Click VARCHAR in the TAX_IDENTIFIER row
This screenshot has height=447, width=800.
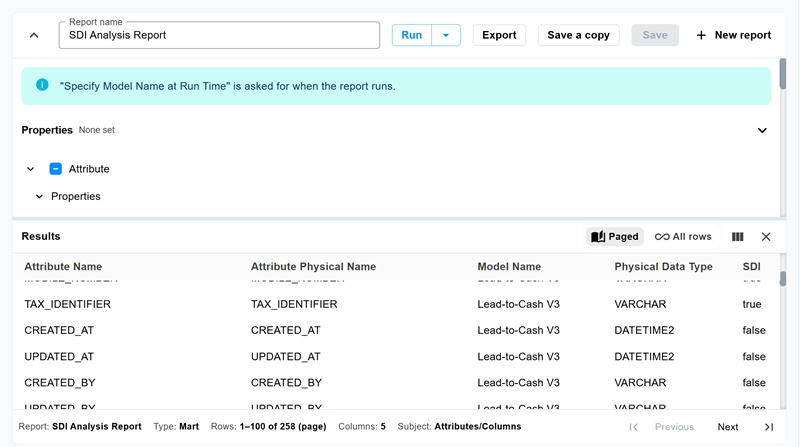tap(640, 304)
